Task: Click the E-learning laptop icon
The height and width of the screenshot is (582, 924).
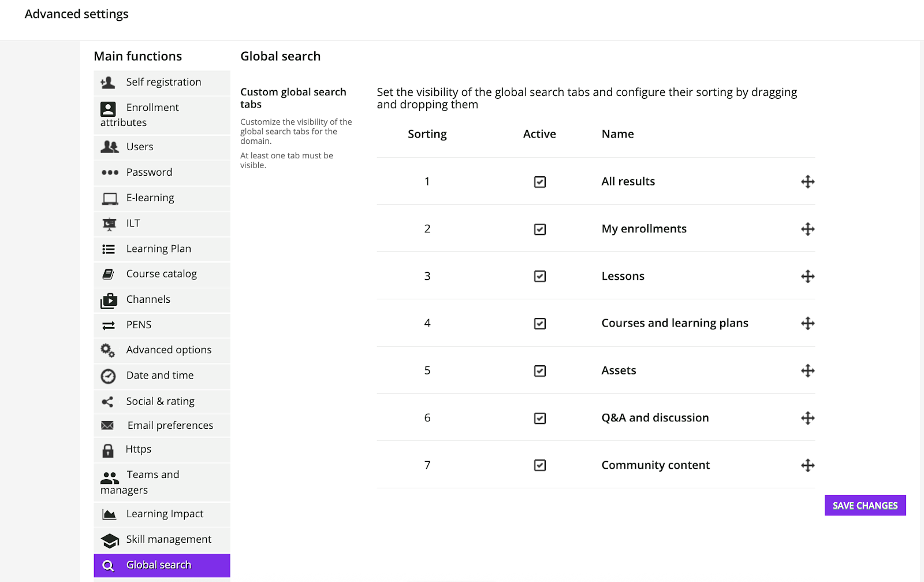Action: (110, 199)
